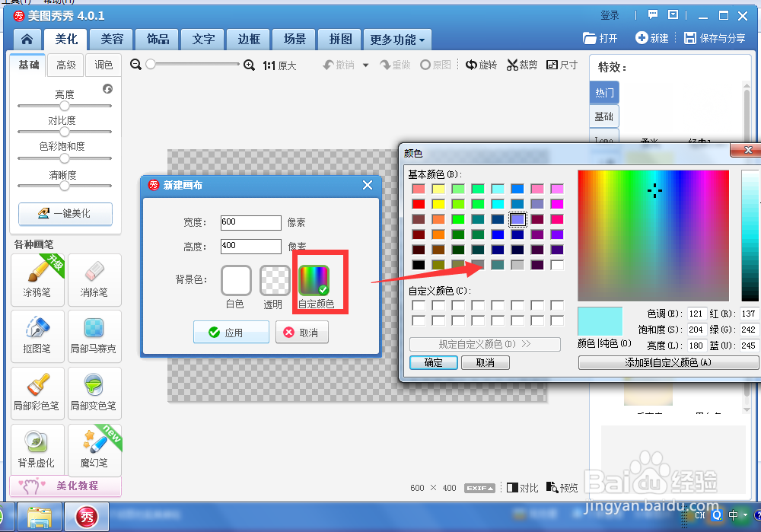The height and width of the screenshot is (532, 761).
Task: Click the zoom in magnifier icon
Action: (249, 65)
